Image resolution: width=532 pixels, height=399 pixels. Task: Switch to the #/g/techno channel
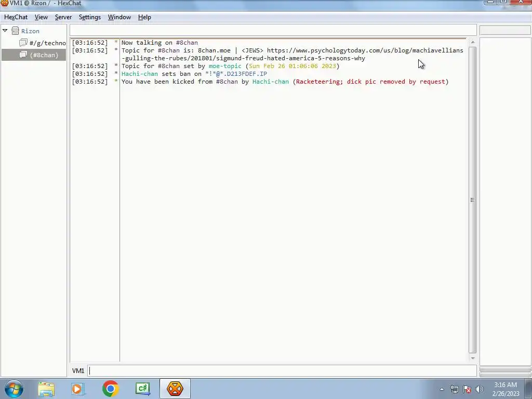[x=47, y=43]
